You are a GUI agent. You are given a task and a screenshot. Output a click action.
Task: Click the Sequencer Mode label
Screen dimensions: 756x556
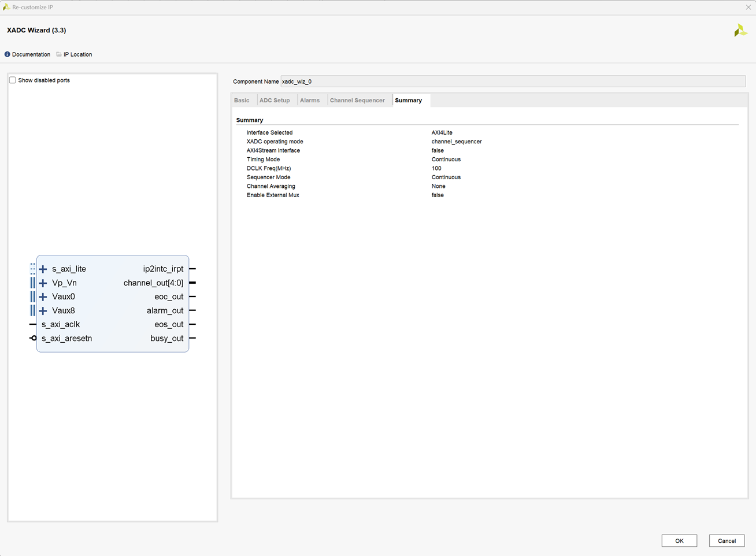[268, 177]
